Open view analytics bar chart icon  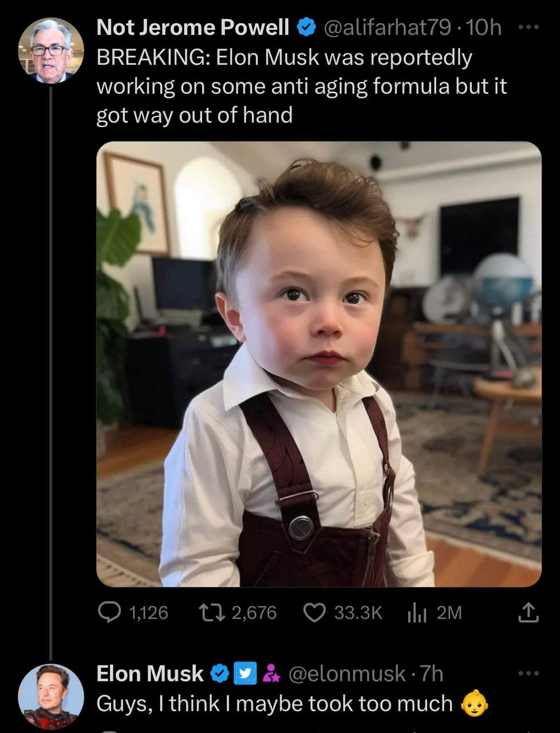(x=416, y=613)
